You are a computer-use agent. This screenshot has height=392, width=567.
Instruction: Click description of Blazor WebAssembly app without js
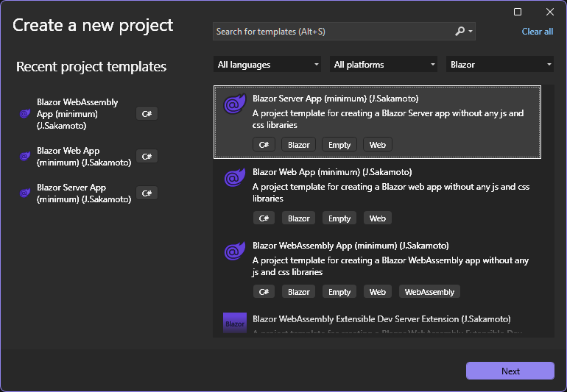click(x=390, y=266)
